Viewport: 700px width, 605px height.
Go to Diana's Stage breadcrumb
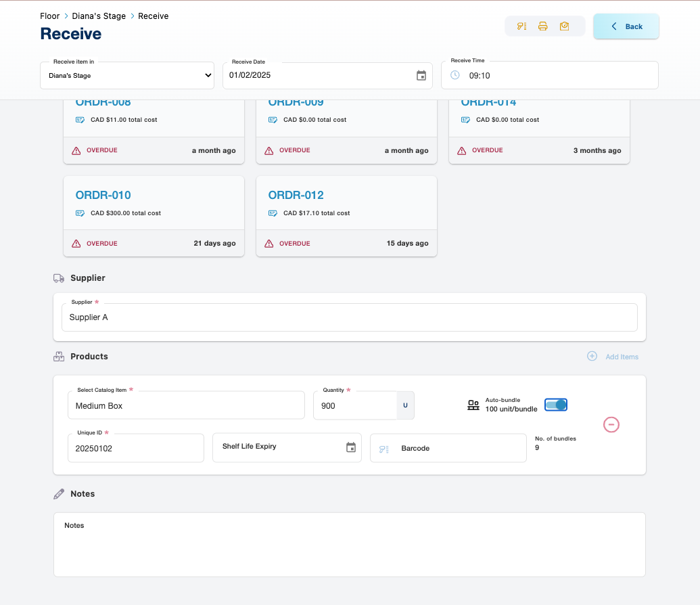pyautogui.click(x=99, y=16)
